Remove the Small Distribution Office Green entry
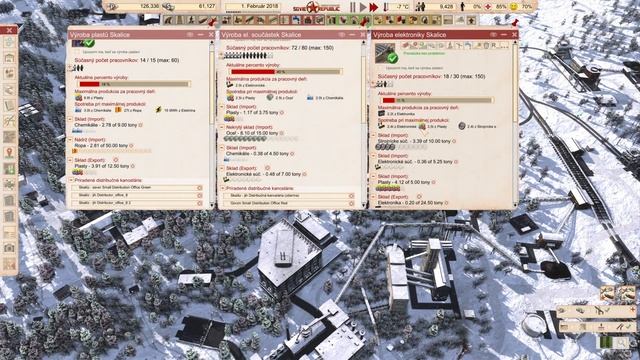Screen dimensions: 640x360 (x=200, y=188)
